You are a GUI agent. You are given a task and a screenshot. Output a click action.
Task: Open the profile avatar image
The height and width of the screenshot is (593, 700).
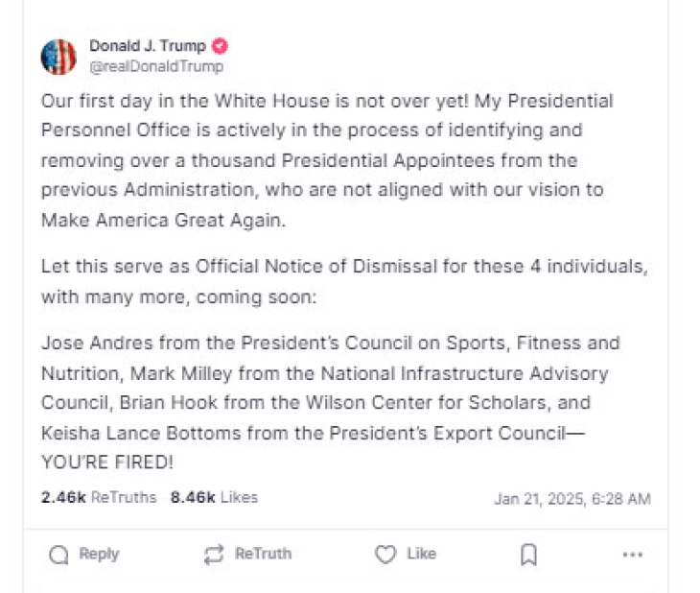58,57
